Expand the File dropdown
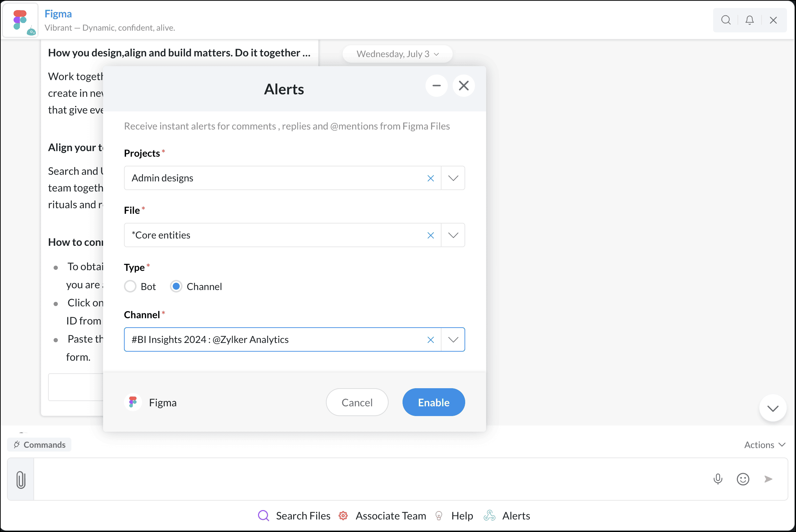The image size is (796, 532). click(453, 235)
